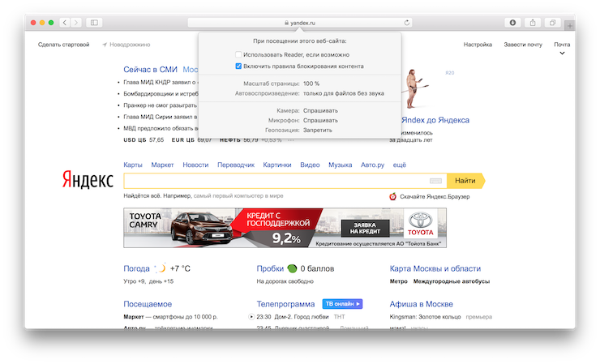The width and height of the screenshot is (600, 364).
Task: Show all tabs overview button
Action: pyautogui.click(x=552, y=23)
